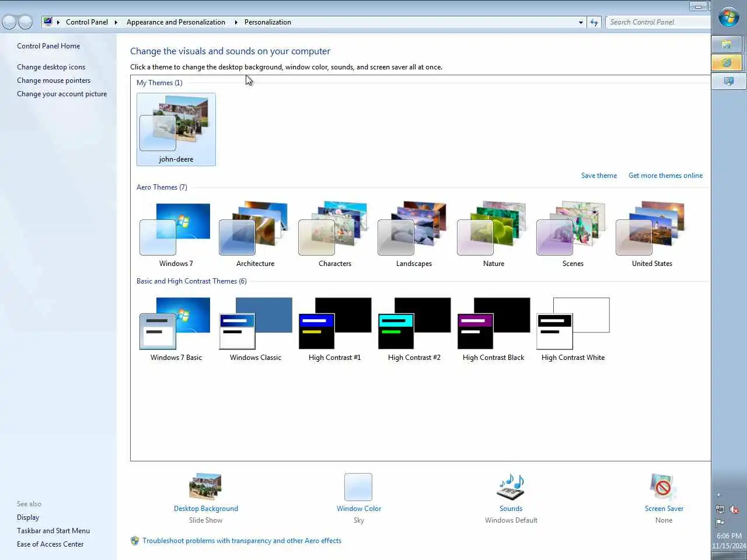Expand the breadcrumb arrow before Control Panel

58,22
